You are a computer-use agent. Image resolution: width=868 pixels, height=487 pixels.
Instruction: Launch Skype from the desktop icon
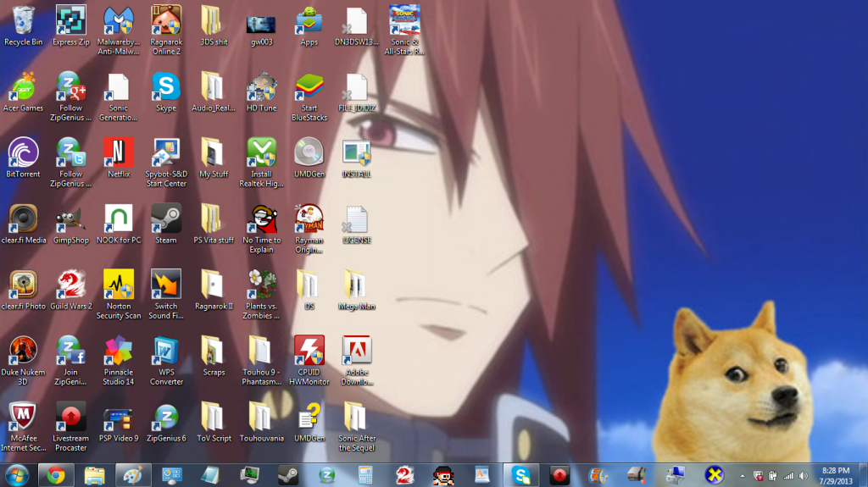point(166,92)
